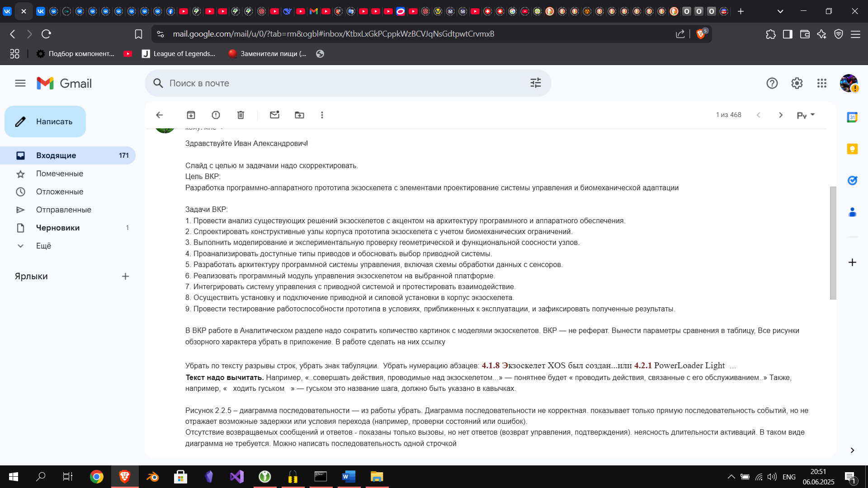
Task: Open the Windows Start menu
Action: coord(14,477)
